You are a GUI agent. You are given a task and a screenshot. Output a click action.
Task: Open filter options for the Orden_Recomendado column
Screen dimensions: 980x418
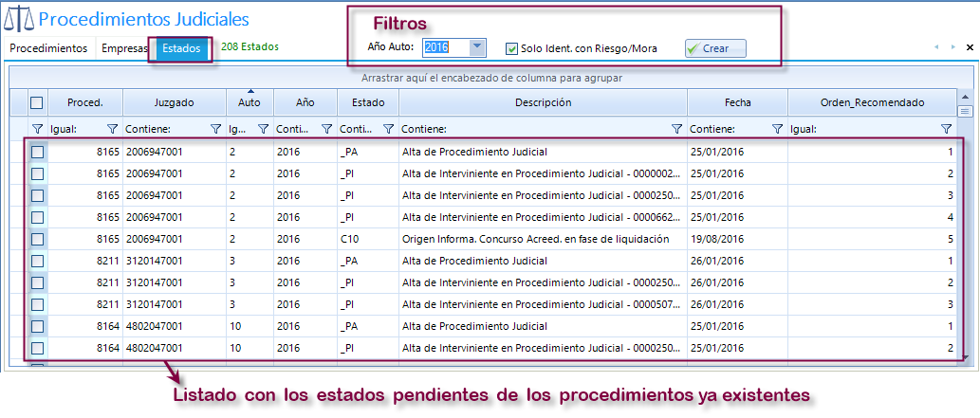(946, 129)
